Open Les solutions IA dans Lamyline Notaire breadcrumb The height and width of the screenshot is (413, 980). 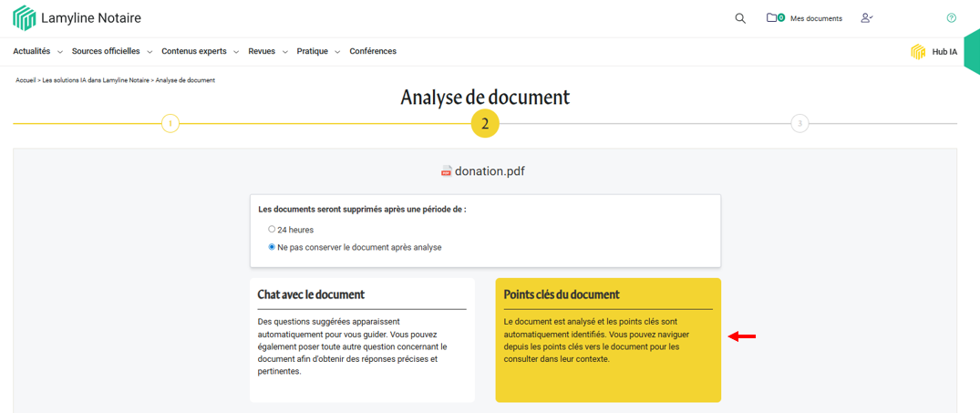pyautogui.click(x=96, y=80)
